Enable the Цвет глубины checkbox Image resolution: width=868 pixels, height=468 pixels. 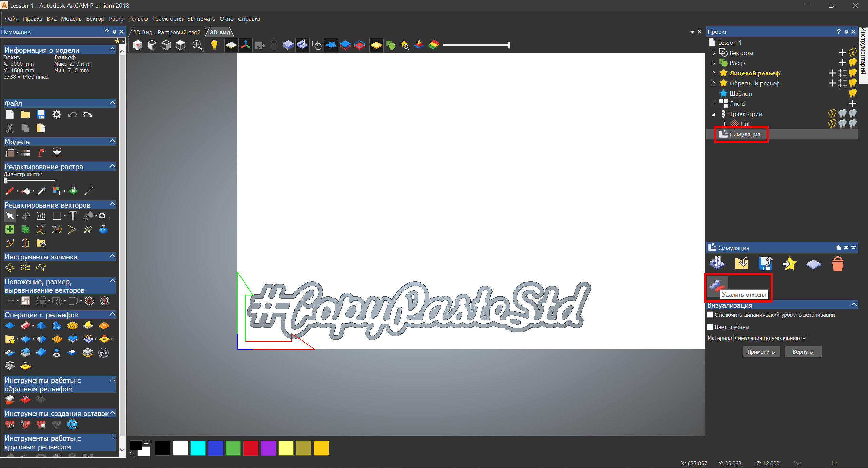[710, 327]
